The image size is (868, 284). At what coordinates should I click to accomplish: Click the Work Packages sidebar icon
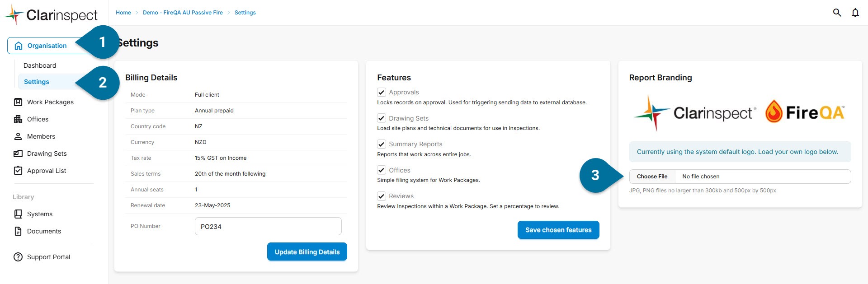pyautogui.click(x=18, y=102)
